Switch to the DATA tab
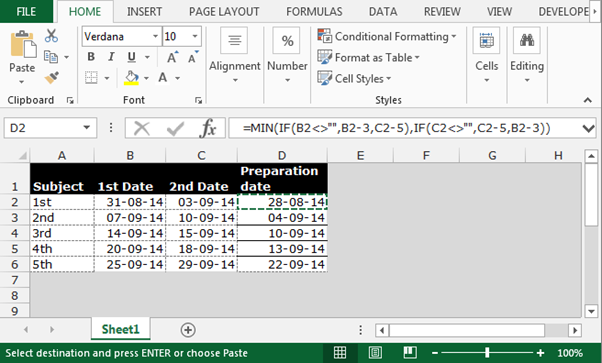602x363 pixels. 383,12
